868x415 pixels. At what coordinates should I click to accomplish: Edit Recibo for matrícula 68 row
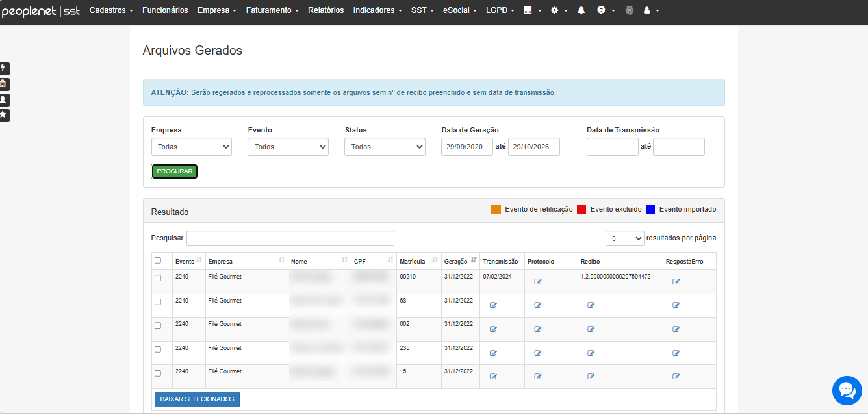pos(591,305)
